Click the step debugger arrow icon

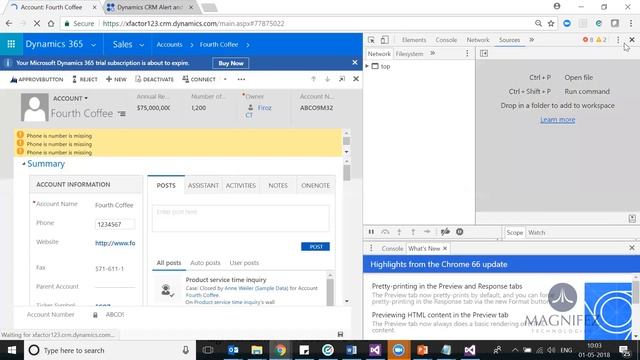pyautogui.click(x=427, y=232)
